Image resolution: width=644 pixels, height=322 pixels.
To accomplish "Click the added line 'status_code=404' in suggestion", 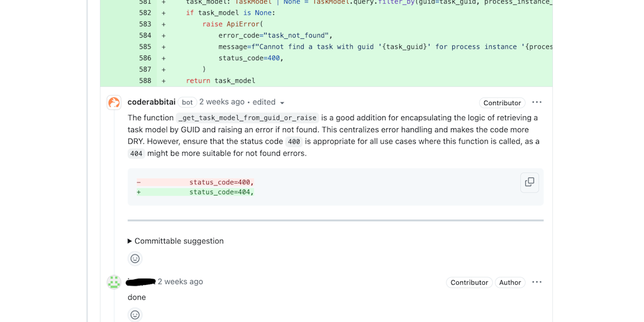I will pyautogui.click(x=221, y=192).
